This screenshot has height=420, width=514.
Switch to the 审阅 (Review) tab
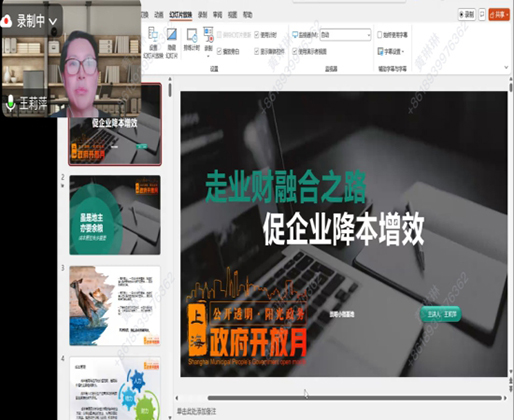[x=217, y=15]
